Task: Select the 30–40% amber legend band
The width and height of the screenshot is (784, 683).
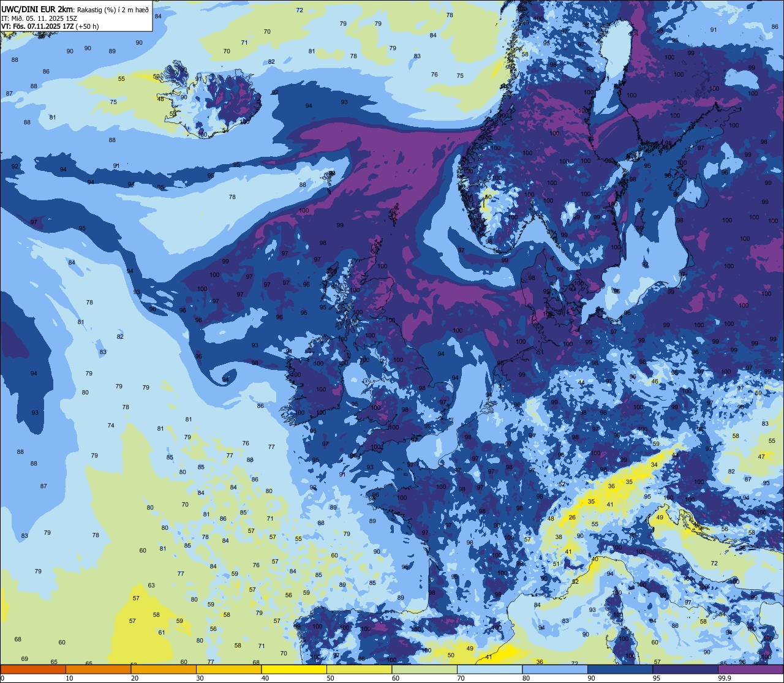Action: tap(228, 669)
